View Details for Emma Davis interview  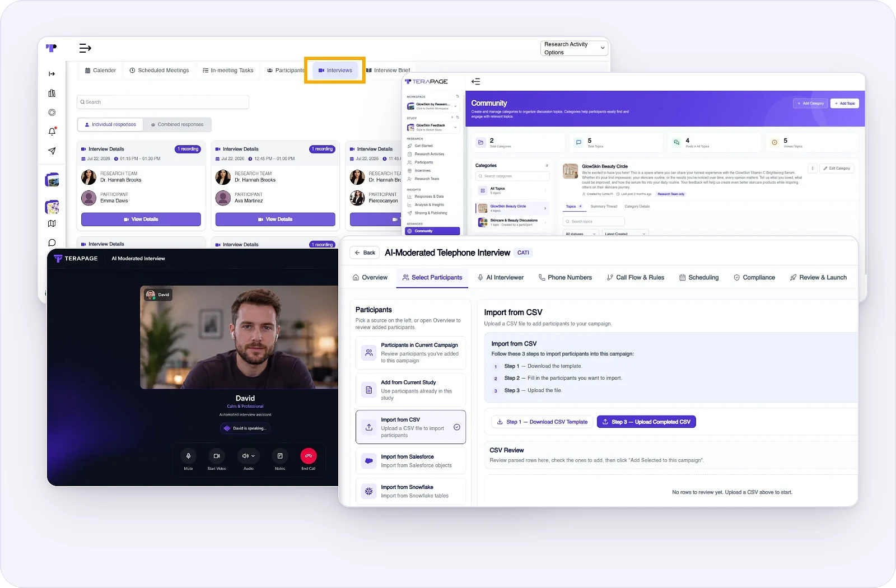pyautogui.click(x=141, y=220)
